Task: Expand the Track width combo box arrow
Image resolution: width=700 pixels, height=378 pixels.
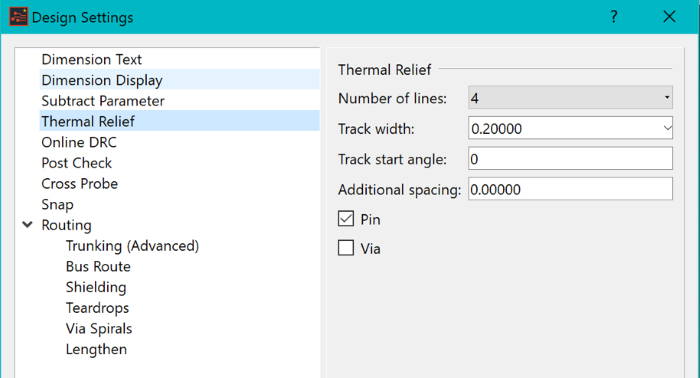Action: (667, 128)
